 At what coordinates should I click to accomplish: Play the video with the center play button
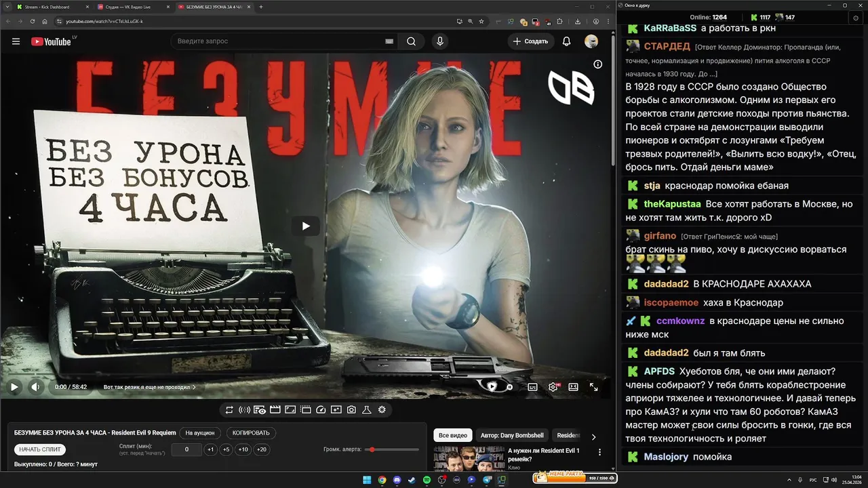pos(306,226)
